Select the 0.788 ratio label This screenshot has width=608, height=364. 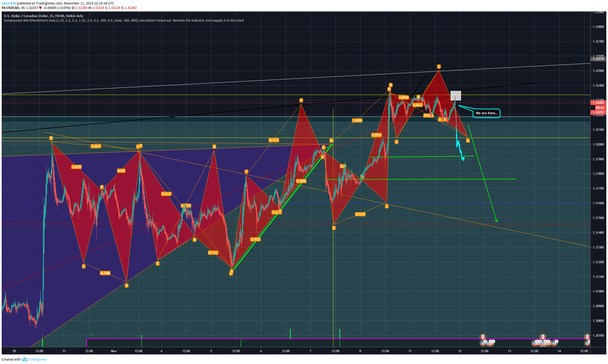tap(105, 273)
